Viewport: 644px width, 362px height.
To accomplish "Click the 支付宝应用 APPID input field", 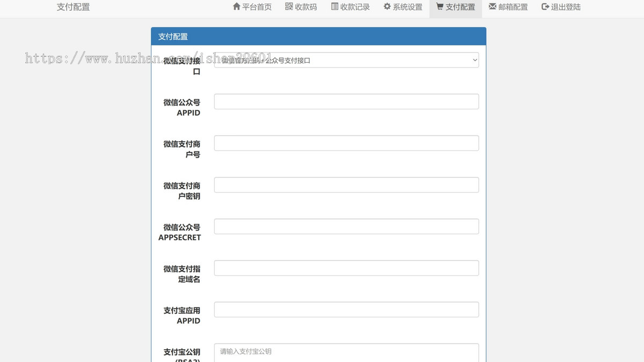I will click(347, 309).
